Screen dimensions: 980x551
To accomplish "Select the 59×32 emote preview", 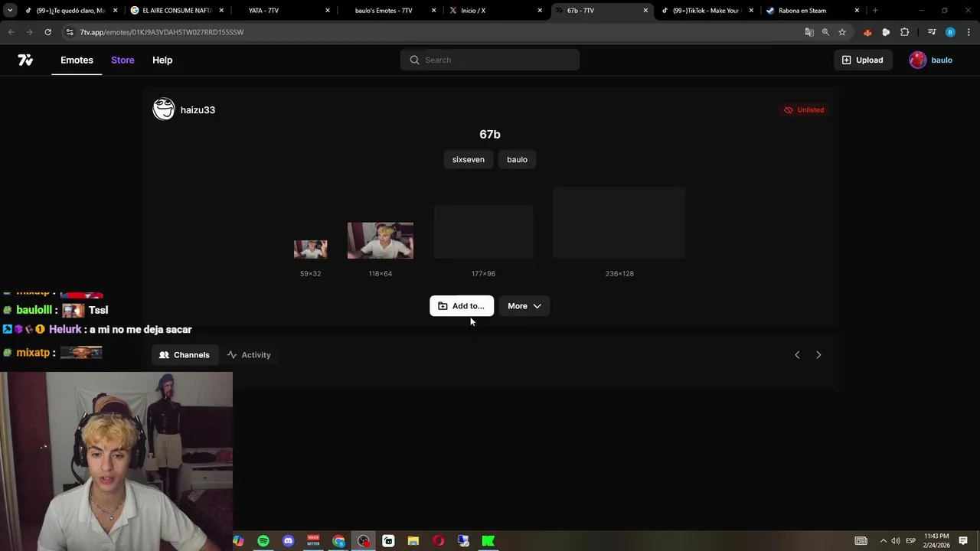I will coord(310,249).
